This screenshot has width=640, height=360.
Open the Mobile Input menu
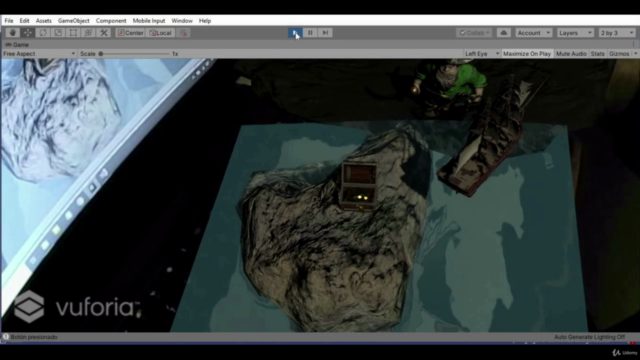click(149, 20)
